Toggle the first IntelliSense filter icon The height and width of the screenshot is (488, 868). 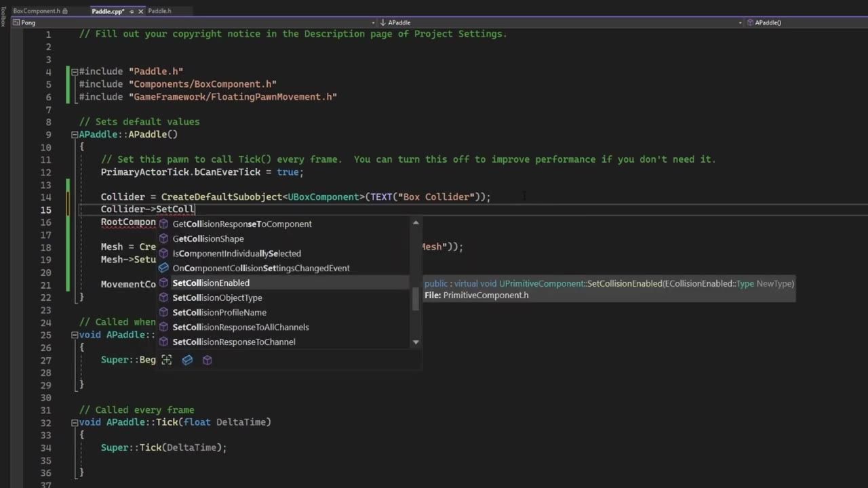click(x=167, y=360)
